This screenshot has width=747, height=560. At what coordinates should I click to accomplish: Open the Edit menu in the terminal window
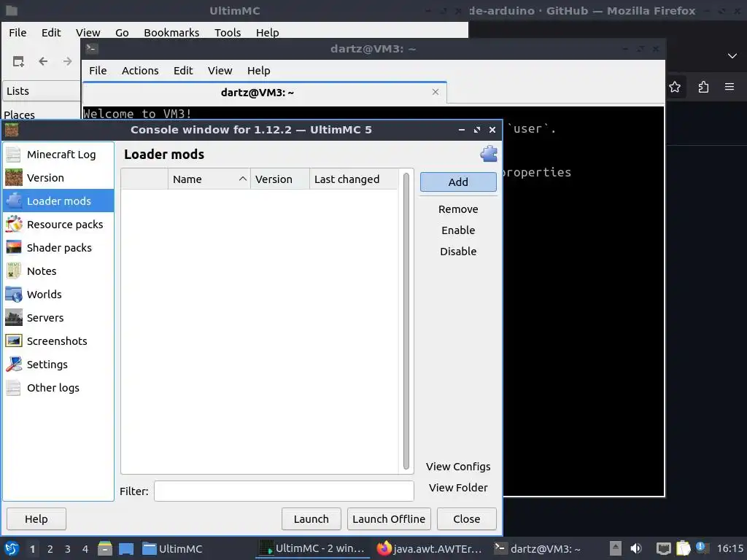point(183,71)
